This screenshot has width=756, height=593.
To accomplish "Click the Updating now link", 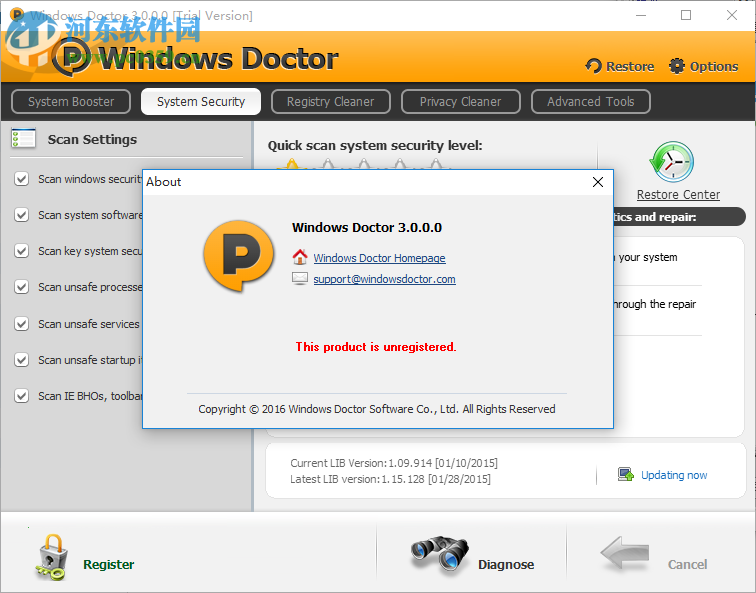I will click(x=674, y=475).
